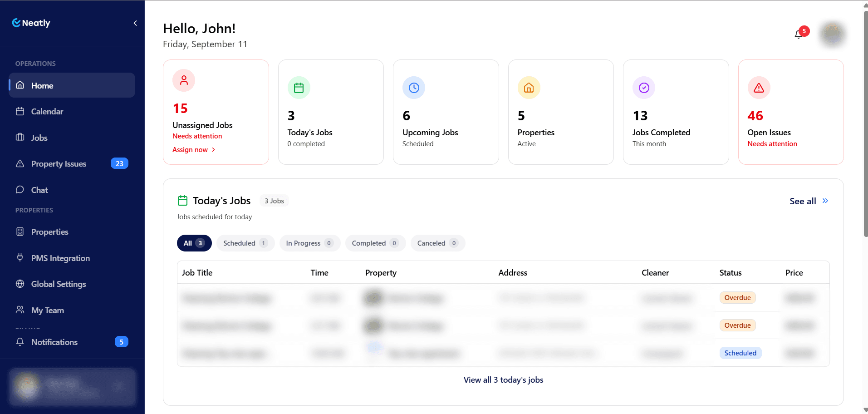Image resolution: width=868 pixels, height=414 pixels.
Task: Click the 23 badge on Property Issues
Action: click(x=119, y=163)
